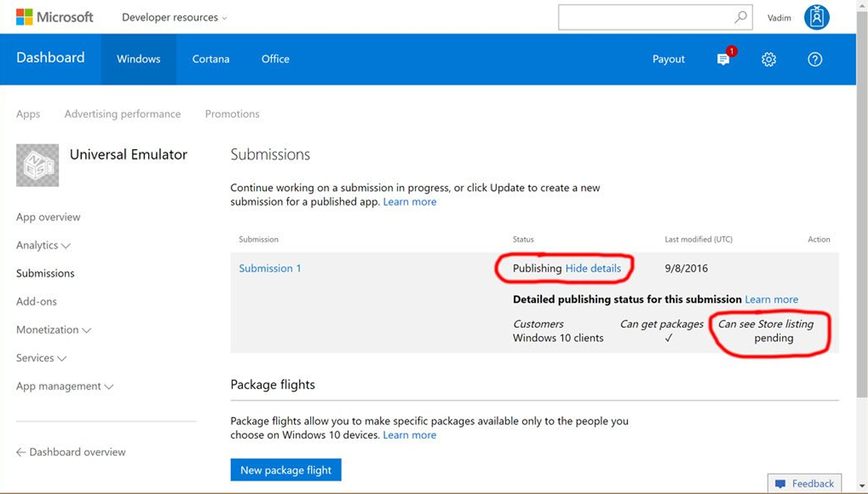Open Learn more about publishing status
This screenshot has height=494, width=868.
click(x=771, y=299)
